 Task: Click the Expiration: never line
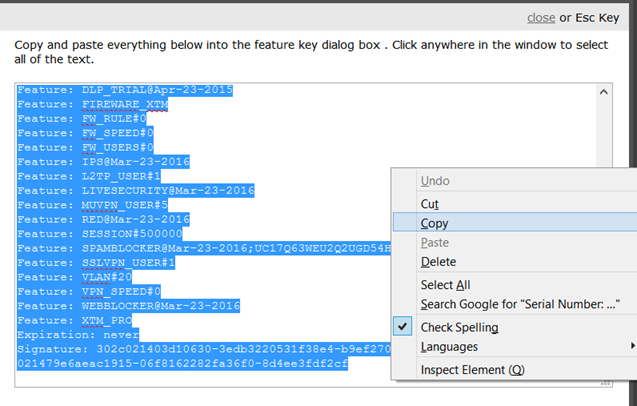point(78,335)
